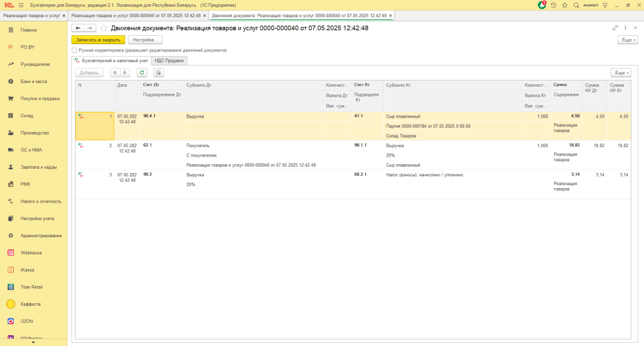This screenshot has width=644, height=346.
Task: Click Сумма column header
Action: (566, 85)
